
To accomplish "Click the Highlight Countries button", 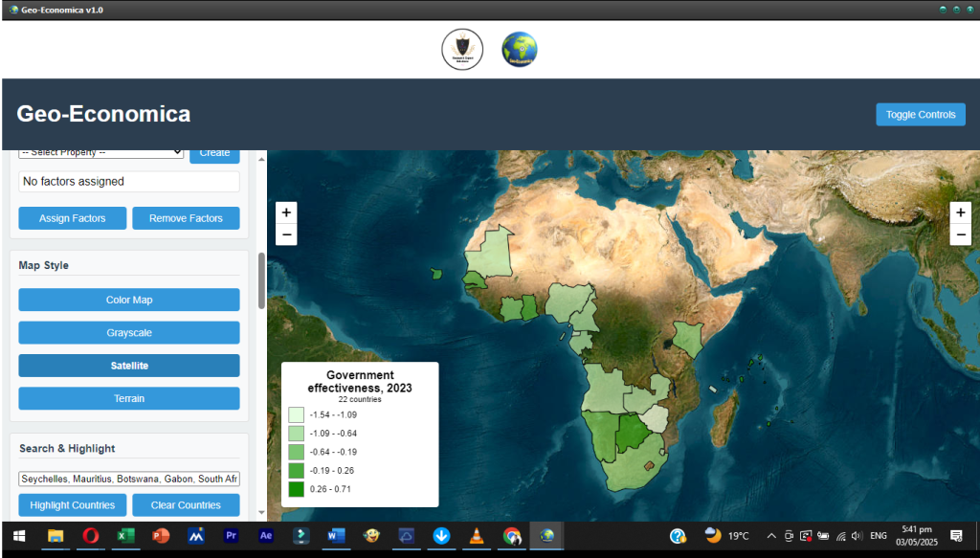I will coord(72,505).
